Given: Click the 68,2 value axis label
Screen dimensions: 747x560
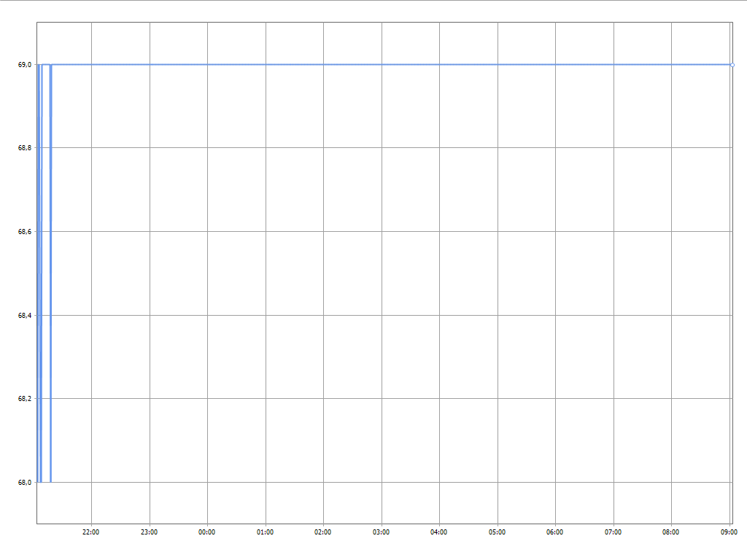Looking at the screenshot, I should pos(26,399).
